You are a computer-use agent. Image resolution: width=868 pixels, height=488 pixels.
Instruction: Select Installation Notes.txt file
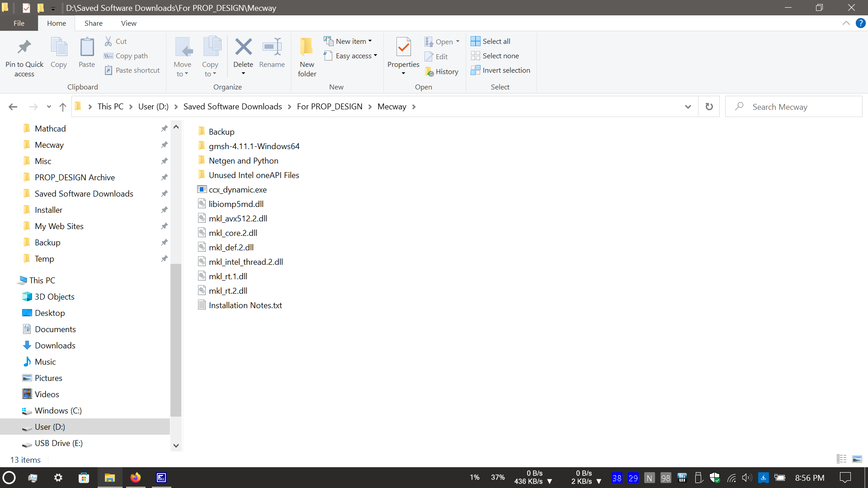[240, 305]
